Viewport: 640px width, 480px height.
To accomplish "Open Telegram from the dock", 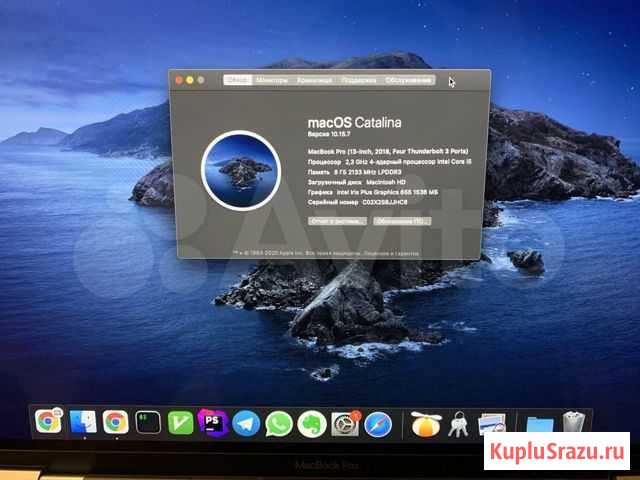I will tap(246, 424).
